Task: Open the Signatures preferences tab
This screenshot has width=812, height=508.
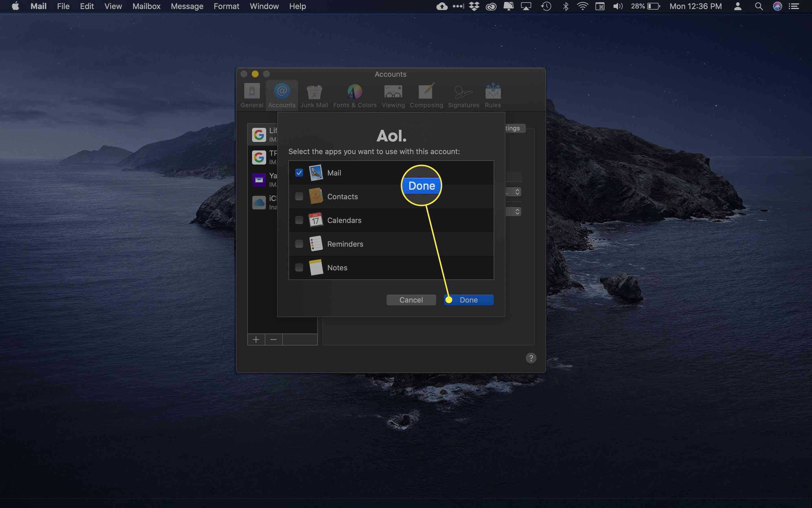Action: point(464,95)
